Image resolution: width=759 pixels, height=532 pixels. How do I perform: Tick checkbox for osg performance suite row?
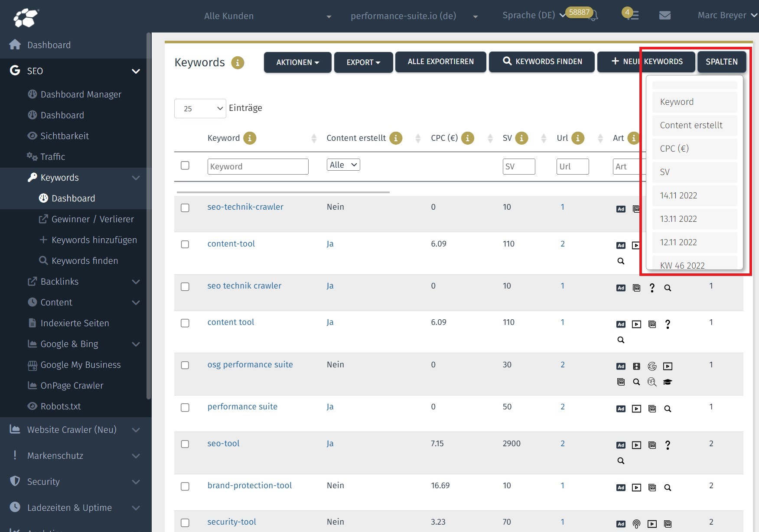click(x=185, y=365)
